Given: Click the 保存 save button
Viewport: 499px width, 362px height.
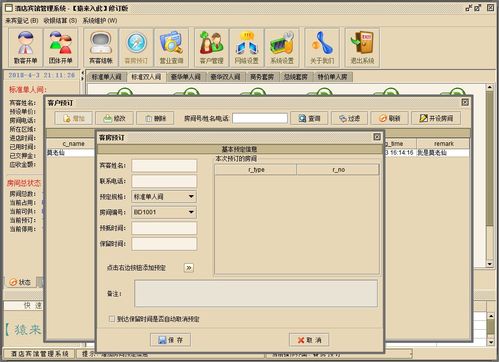Looking at the screenshot, I should click(x=170, y=340).
